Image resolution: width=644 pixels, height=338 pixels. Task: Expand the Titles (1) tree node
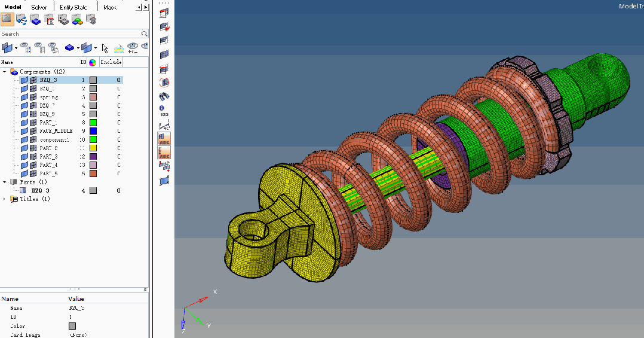[5, 199]
